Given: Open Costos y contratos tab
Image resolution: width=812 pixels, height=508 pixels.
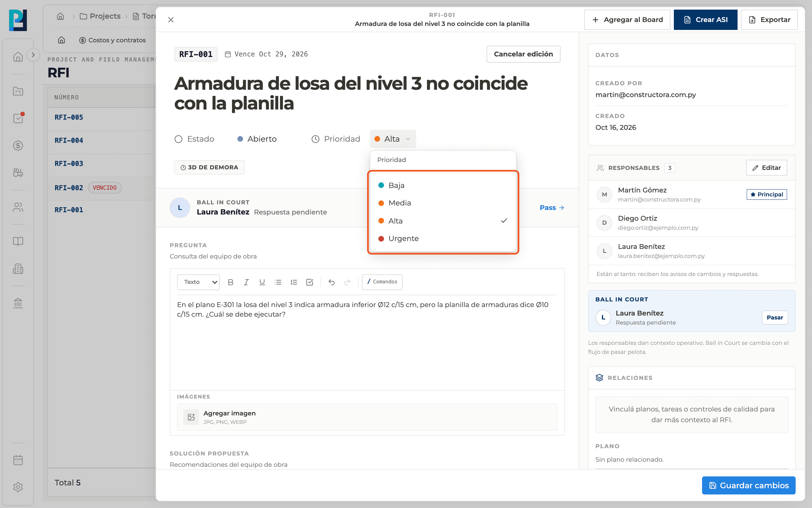Looking at the screenshot, I should [112, 40].
